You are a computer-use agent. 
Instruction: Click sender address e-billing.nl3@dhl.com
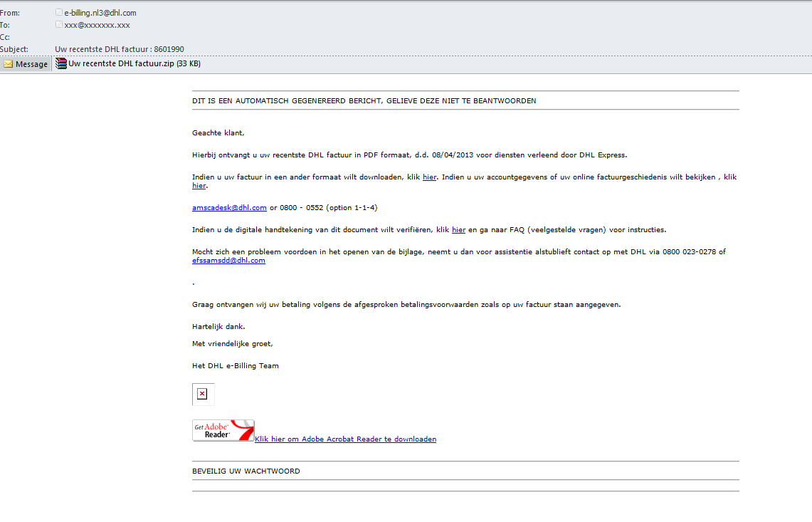click(100, 13)
